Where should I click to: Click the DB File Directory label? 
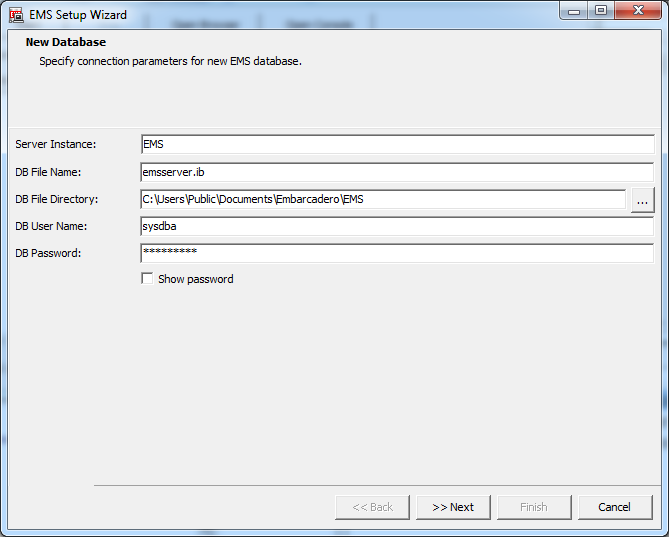(x=57, y=199)
